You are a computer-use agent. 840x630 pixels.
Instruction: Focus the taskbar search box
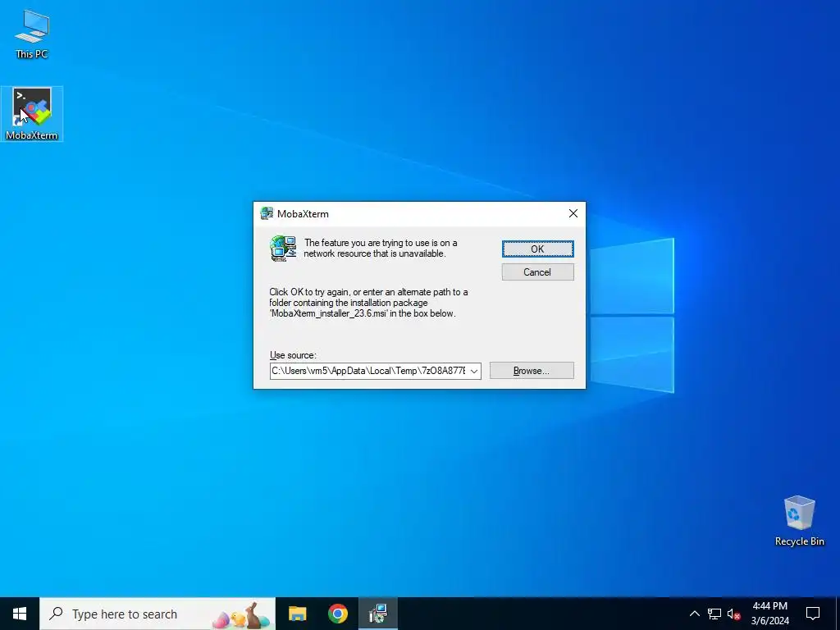click(x=157, y=614)
